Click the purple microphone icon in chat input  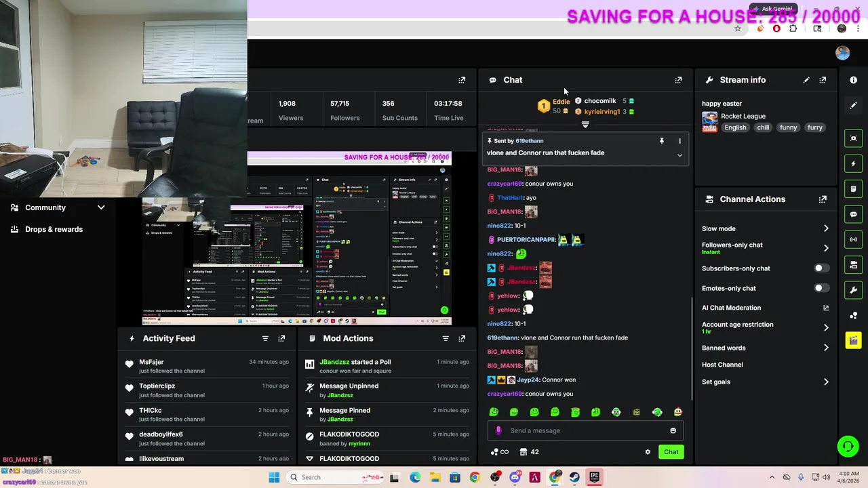click(498, 430)
